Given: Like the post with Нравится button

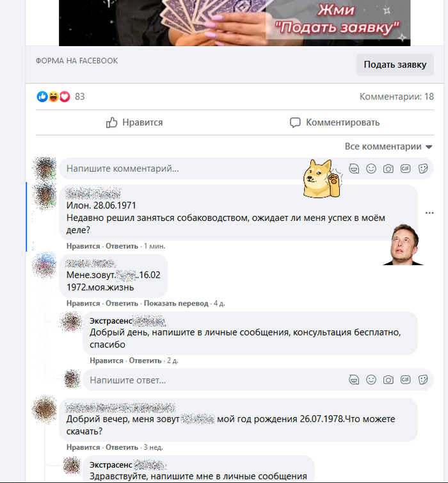Looking at the screenshot, I should tap(134, 122).
